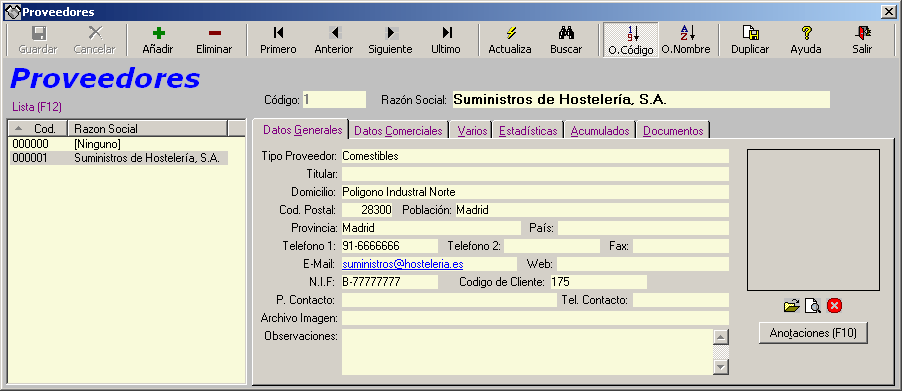Click the Tipo Proveedor field with Comestibles
902x391 pixels.
(535, 156)
